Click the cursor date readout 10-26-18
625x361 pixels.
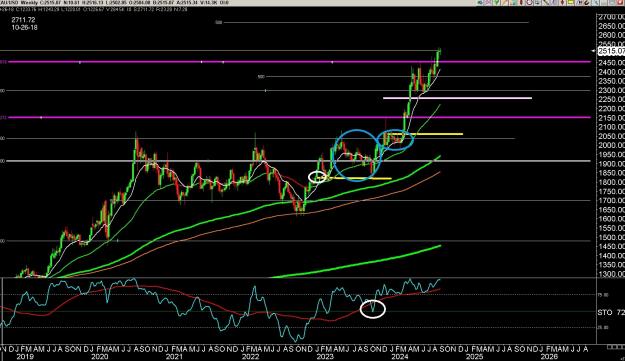(x=25, y=27)
